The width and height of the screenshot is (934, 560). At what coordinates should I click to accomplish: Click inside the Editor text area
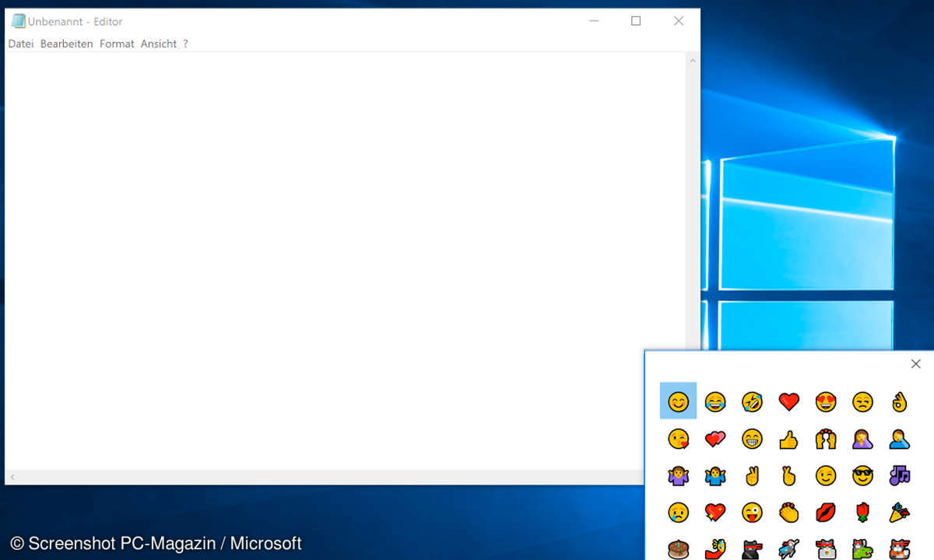tap(346, 261)
